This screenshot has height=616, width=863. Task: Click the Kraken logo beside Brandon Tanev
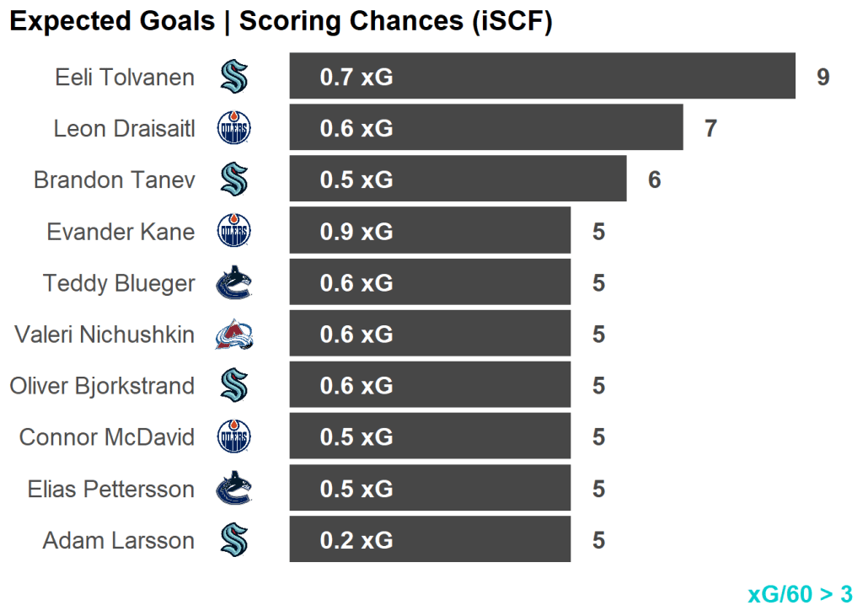point(233,179)
